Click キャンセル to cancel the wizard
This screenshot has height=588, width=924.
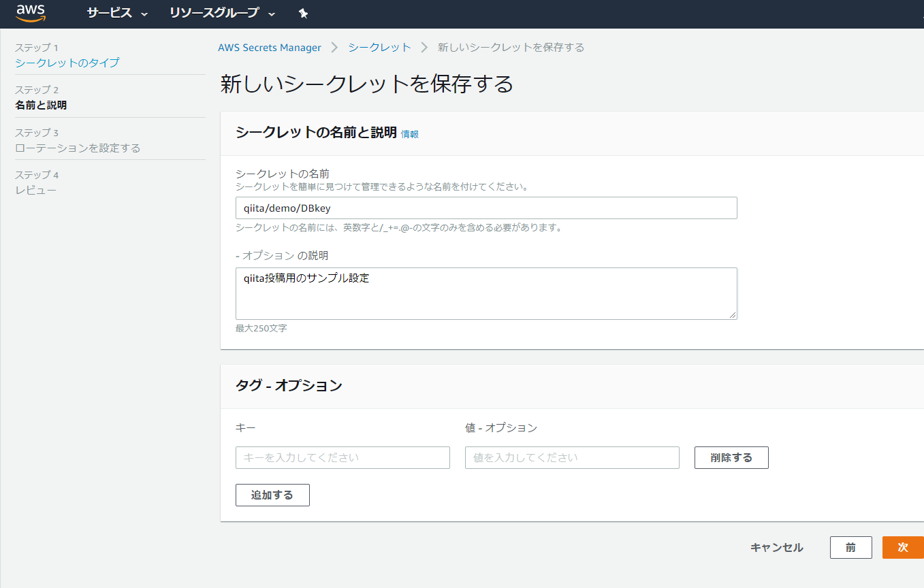776,547
